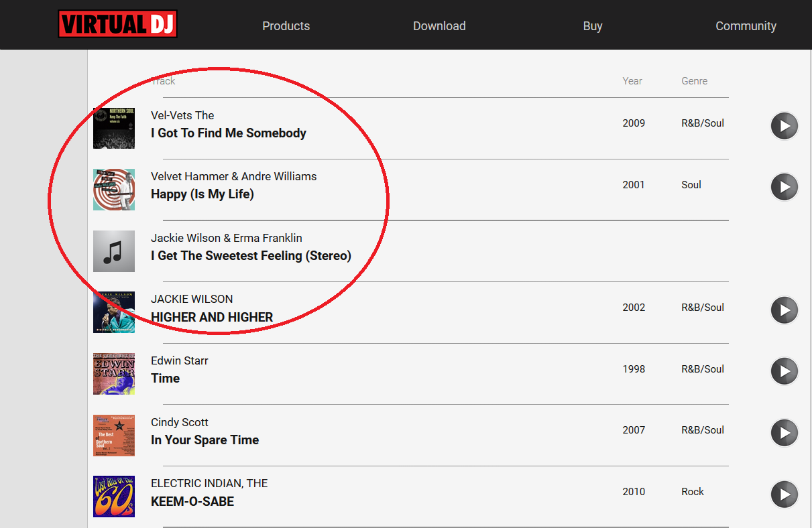Play "In Your Spare Time" by Cindy Scott
The width and height of the screenshot is (812, 528).
(784, 432)
